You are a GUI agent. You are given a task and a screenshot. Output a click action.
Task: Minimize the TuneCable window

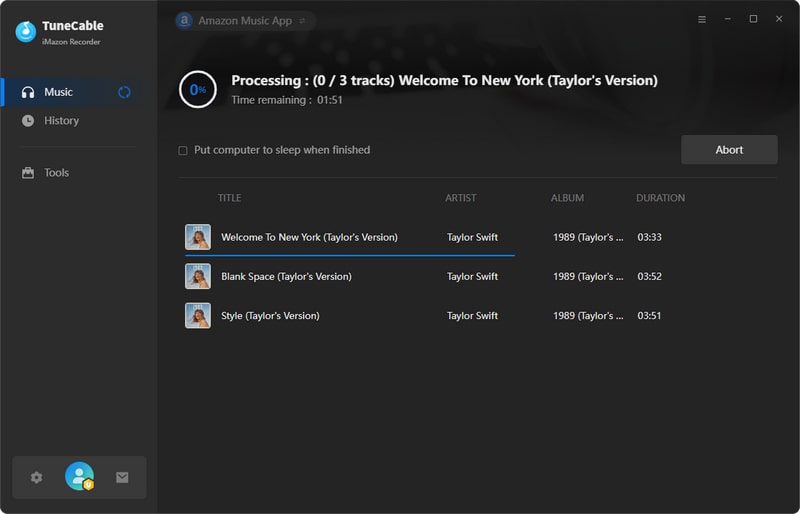(728, 19)
